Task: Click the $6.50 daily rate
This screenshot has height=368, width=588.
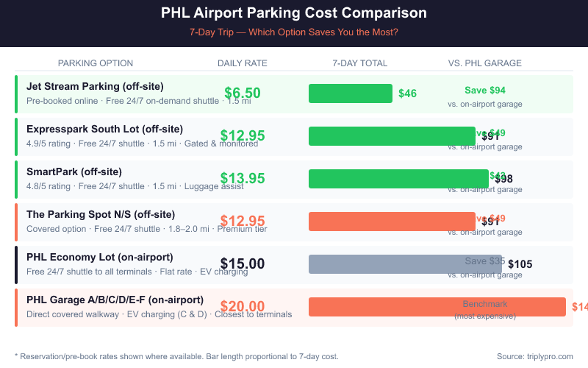Action: [243, 93]
